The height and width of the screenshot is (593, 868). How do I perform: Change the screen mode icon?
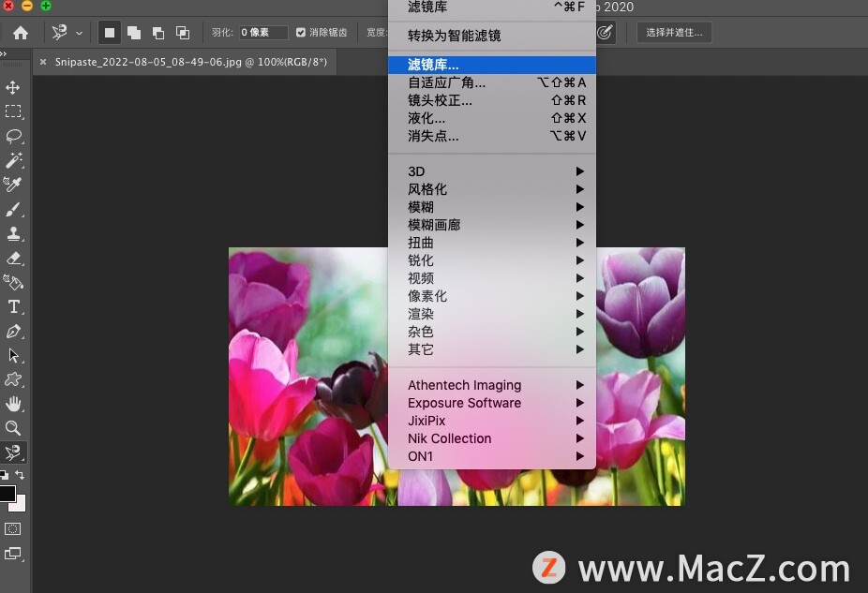click(13, 554)
